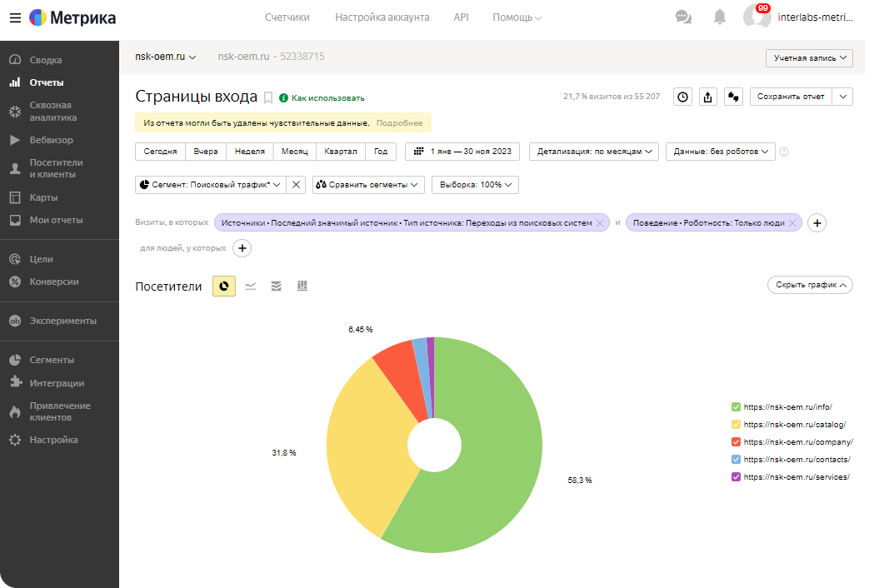
Task: Add a new visit condition with plus
Action: 817,223
